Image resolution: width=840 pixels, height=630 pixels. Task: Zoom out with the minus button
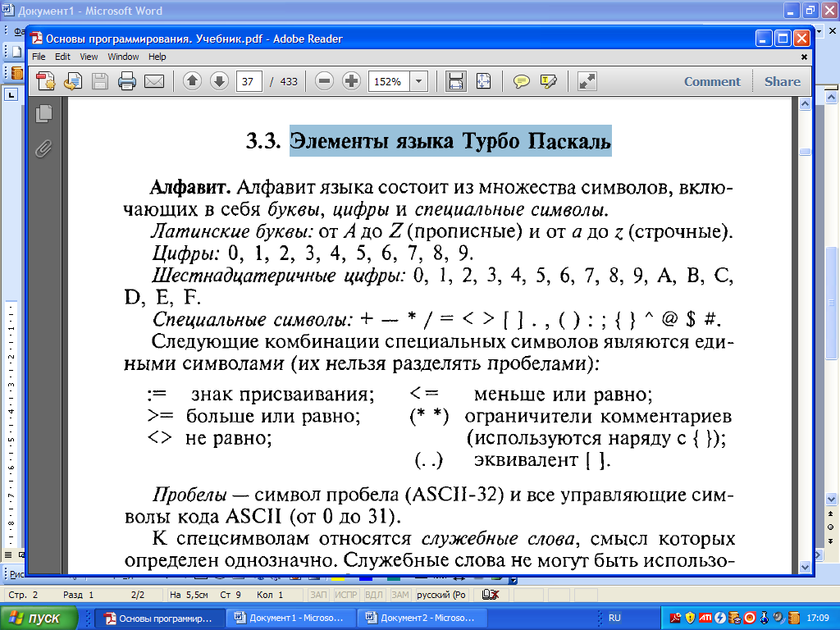coord(324,81)
